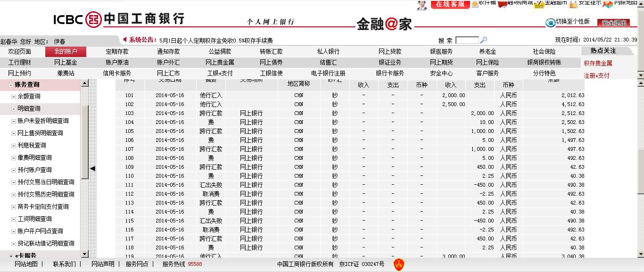Open the 网上基金 menu
Image resolution: width=644 pixels, height=272 pixels.
click(x=66, y=62)
